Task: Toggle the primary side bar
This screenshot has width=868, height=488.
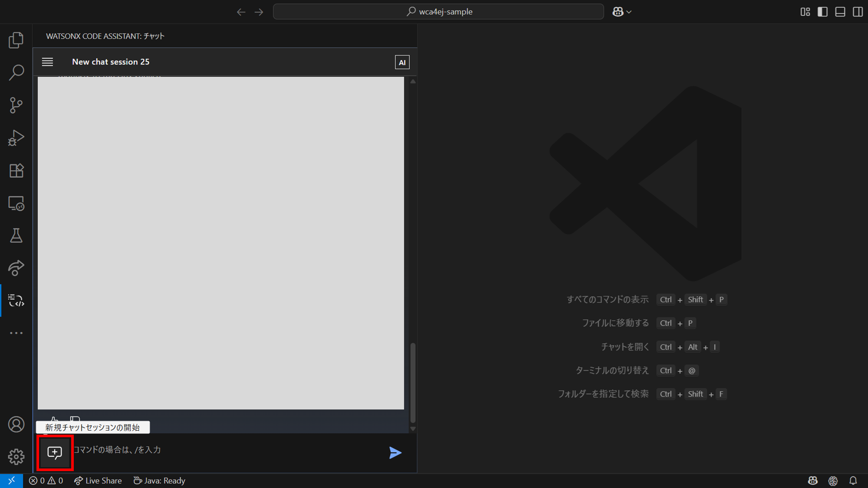Action: point(822,12)
